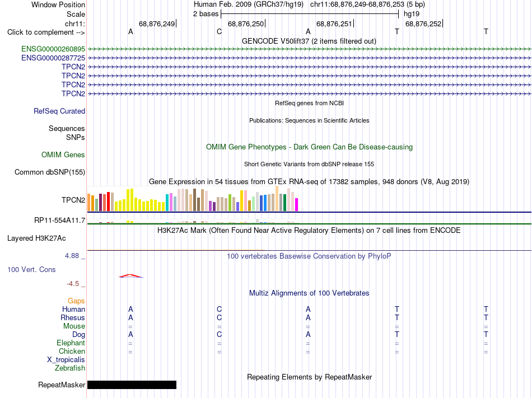
Task: Click the Sequences track label
Action: 67,129
